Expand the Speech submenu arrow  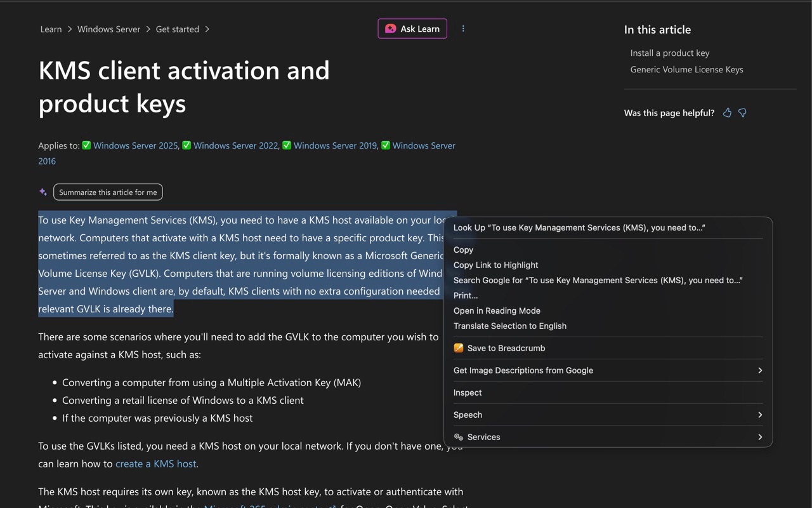tap(760, 415)
